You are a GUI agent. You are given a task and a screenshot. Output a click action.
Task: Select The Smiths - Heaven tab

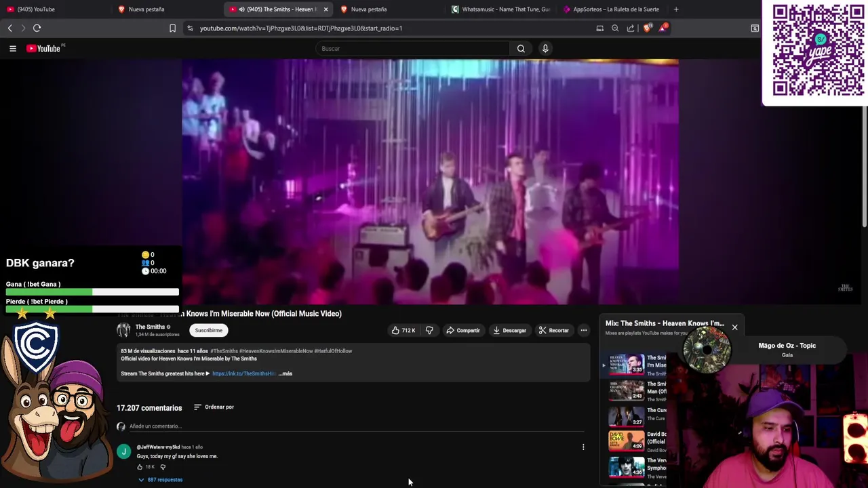pos(277,9)
